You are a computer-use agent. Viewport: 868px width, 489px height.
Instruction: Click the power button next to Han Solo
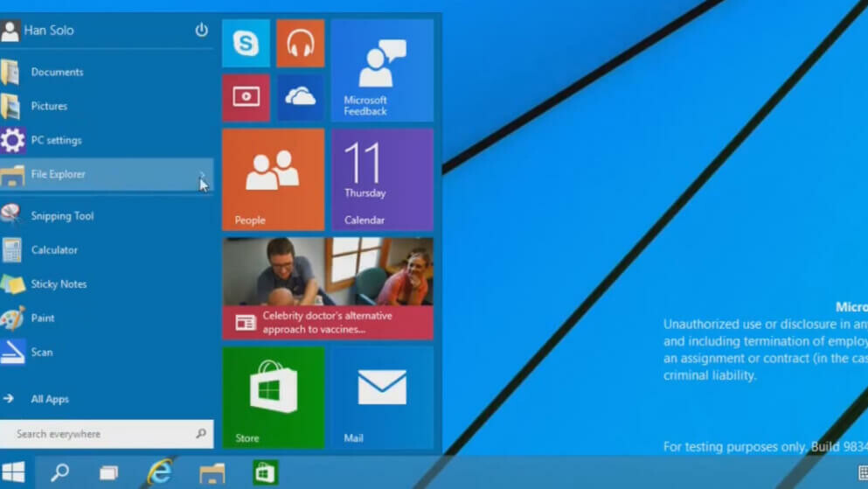click(x=202, y=30)
